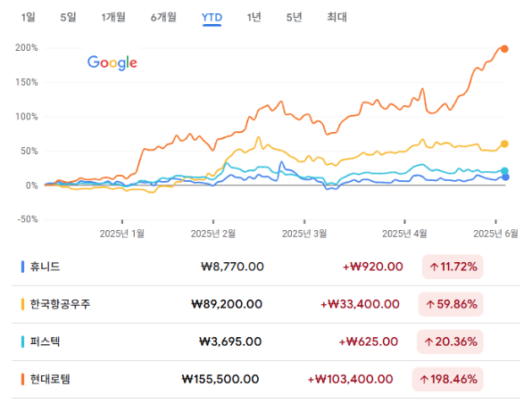Select the 최대 range tab
This screenshot has width=532, height=403.
point(337,17)
